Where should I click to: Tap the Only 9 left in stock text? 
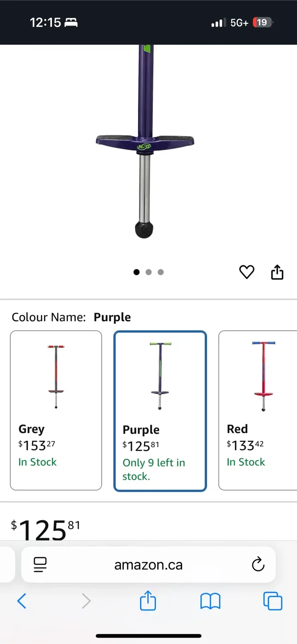(154, 469)
